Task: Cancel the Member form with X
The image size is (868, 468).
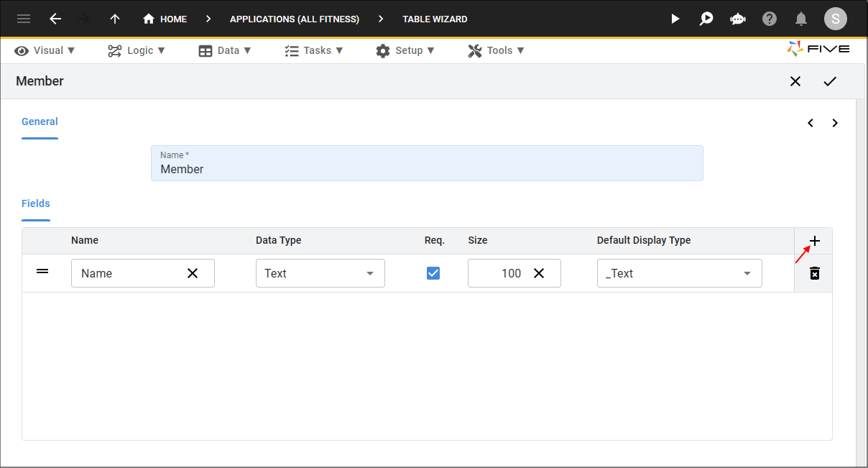Action: click(795, 81)
